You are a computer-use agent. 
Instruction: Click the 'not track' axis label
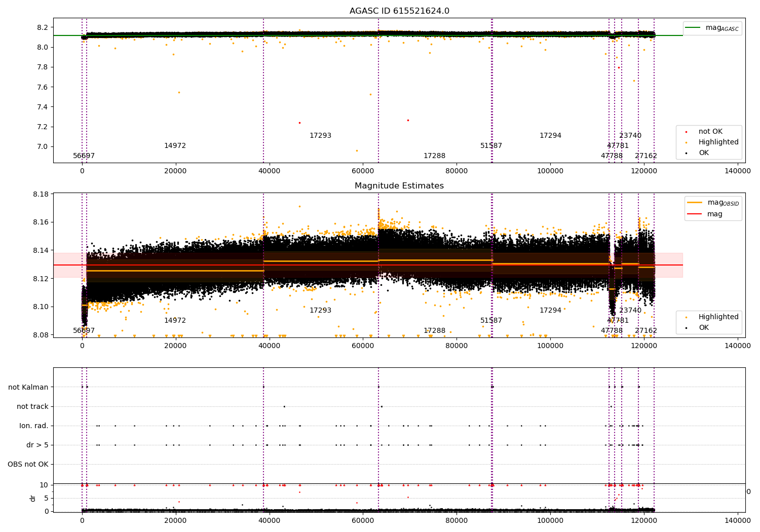click(x=32, y=407)
